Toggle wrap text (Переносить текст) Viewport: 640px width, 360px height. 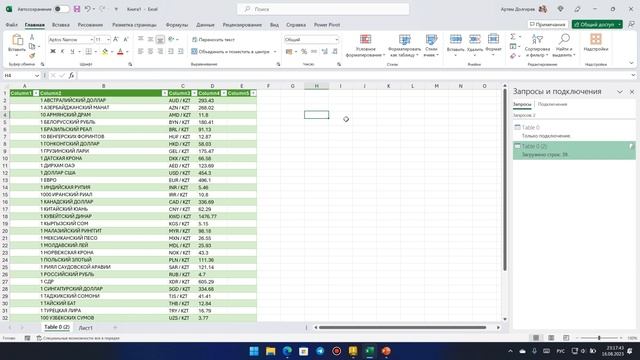tap(213, 40)
